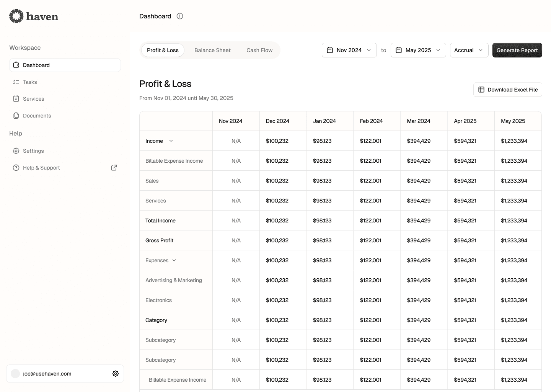Image resolution: width=551 pixels, height=392 pixels.
Task: Open Settings from the Help section
Action: (x=33, y=151)
